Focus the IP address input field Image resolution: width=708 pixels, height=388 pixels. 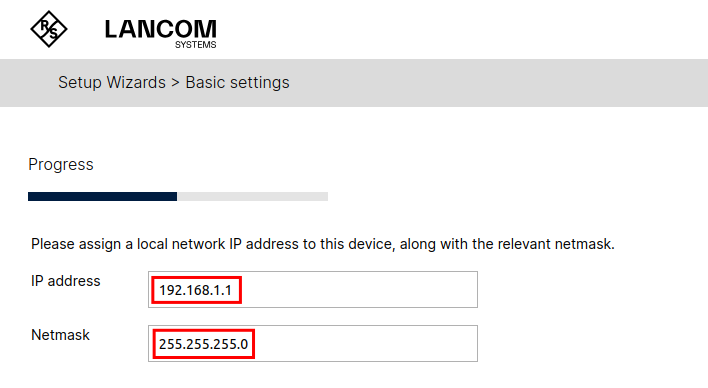313,290
